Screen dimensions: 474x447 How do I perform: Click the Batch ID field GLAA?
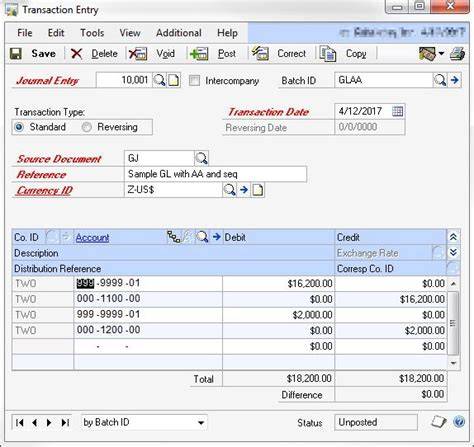click(383, 80)
